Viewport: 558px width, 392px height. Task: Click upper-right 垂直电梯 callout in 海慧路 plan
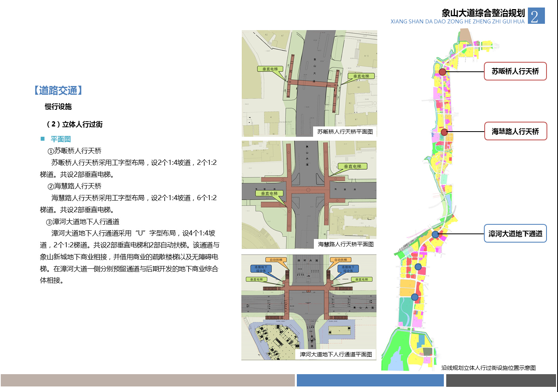[x=352, y=166]
